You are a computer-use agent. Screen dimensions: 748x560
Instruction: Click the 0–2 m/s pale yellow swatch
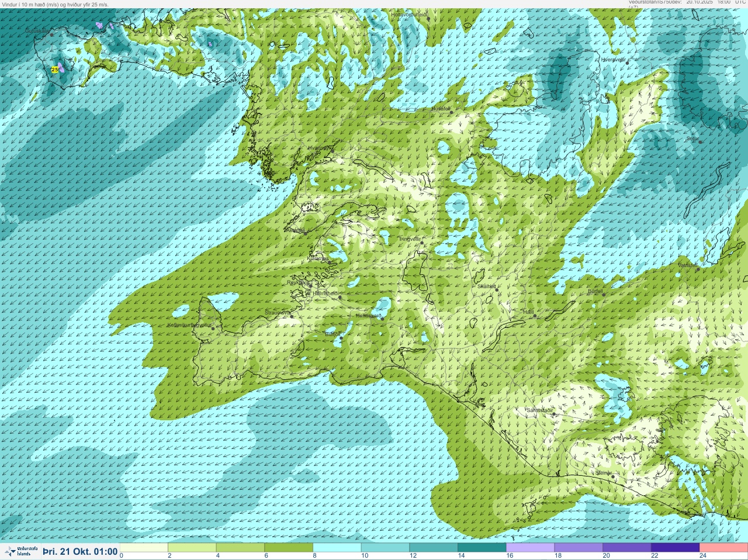pyautogui.click(x=144, y=548)
